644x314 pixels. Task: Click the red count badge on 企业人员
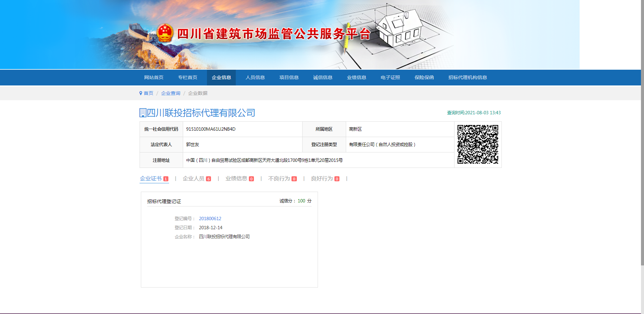(x=208, y=179)
